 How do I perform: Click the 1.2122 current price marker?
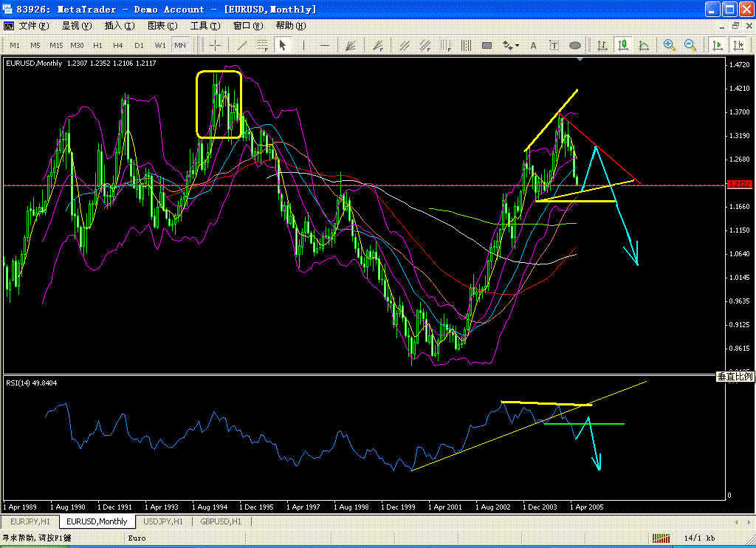[x=739, y=185]
